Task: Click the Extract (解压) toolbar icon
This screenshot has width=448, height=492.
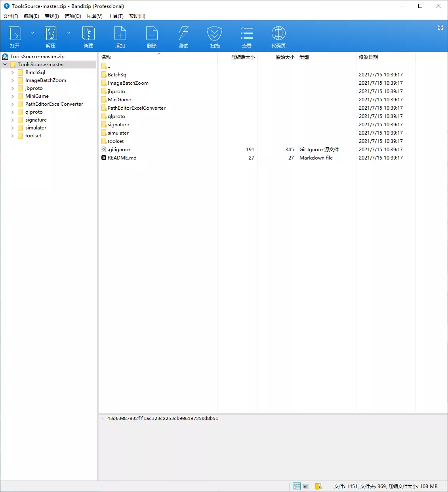Action: pyautogui.click(x=51, y=36)
